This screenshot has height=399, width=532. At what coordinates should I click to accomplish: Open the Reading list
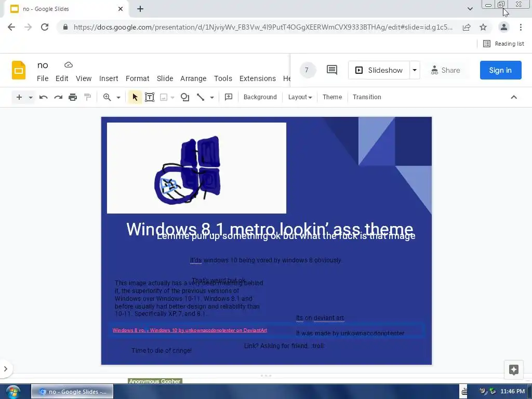point(503,44)
